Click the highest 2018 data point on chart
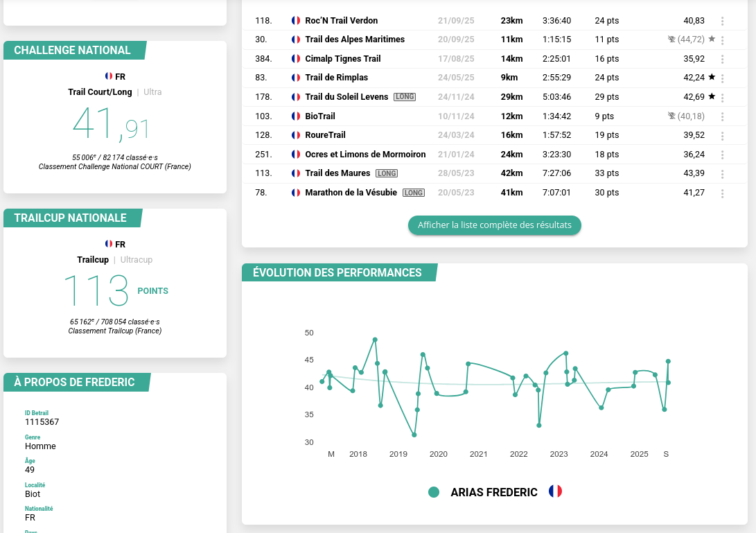This screenshot has width=756, height=533. tap(375, 340)
